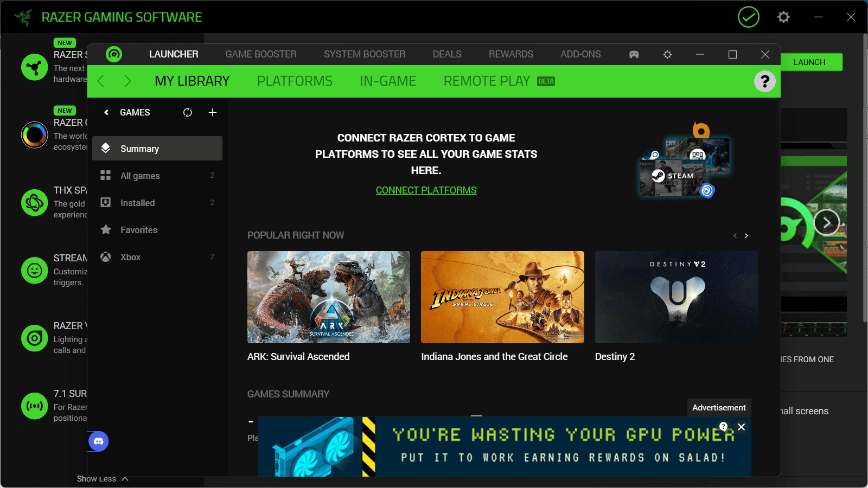Viewport: 868px width, 488px height.
Task: Click green checkmark status icon
Action: tap(749, 17)
